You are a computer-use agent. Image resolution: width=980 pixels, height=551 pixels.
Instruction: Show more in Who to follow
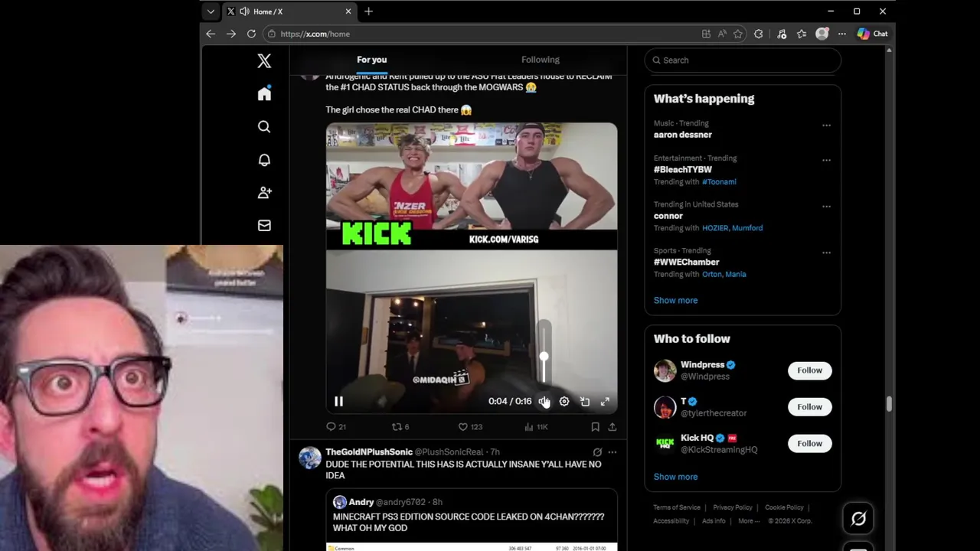tap(675, 477)
